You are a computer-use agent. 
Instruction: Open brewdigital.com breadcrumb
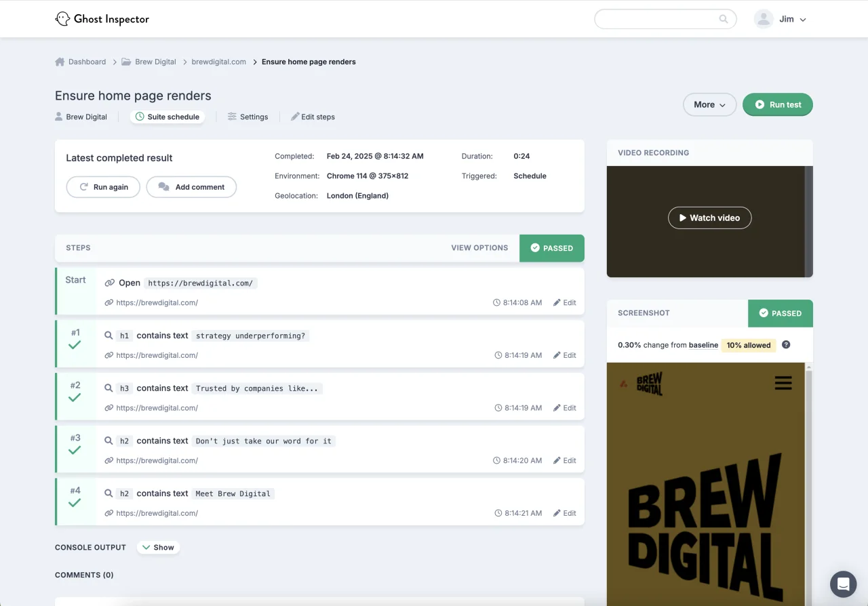tap(218, 62)
